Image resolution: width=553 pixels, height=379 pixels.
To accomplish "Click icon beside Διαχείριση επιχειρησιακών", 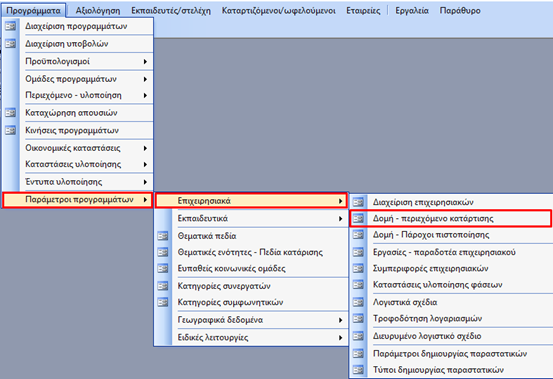I will click(358, 202).
